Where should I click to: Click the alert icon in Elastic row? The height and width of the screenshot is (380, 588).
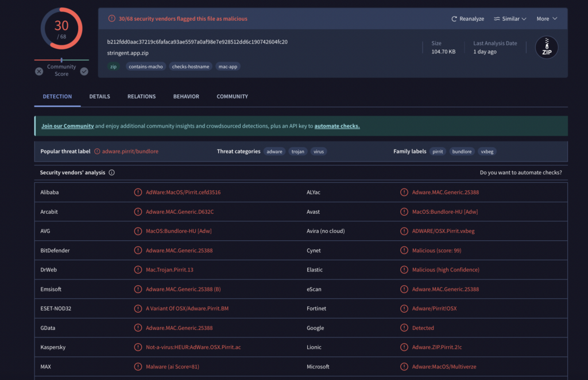pyautogui.click(x=404, y=270)
